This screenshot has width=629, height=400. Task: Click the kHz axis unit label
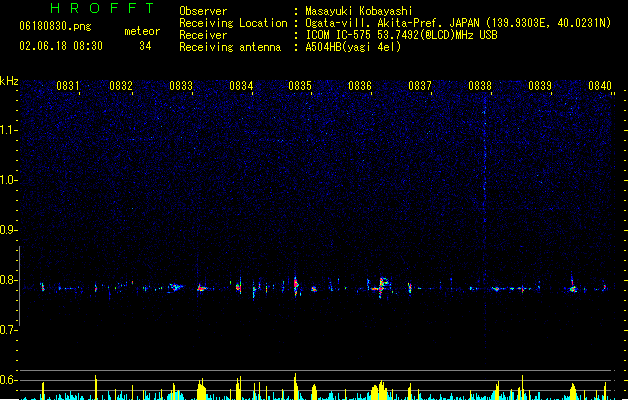click(9, 81)
